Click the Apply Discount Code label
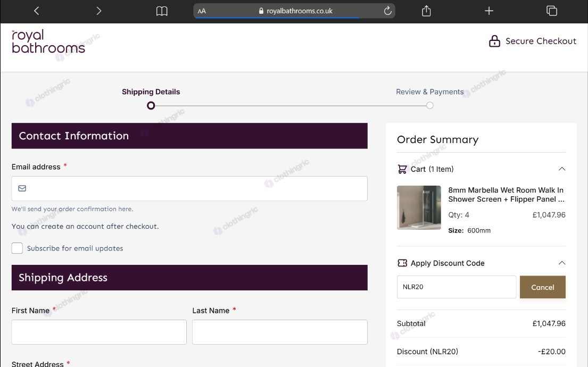The width and height of the screenshot is (588, 367). pyautogui.click(x=448, y=263)
